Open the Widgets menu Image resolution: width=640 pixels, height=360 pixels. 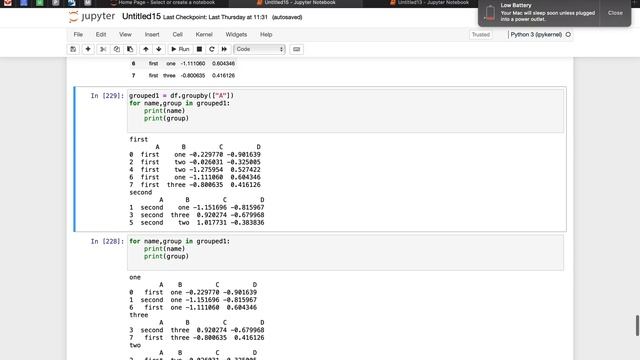pyautogui.click(x=236, y=35)
